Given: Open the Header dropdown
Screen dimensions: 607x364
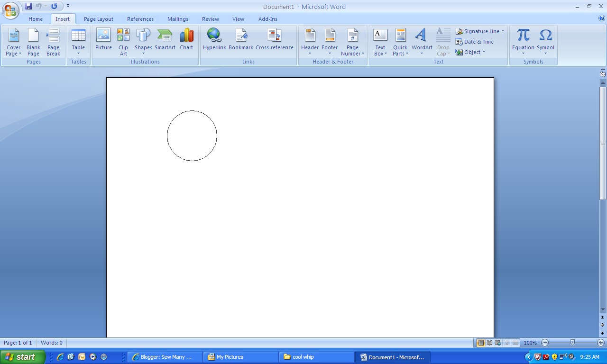Looking at the screenshot, I should click(x=310, y=42).
